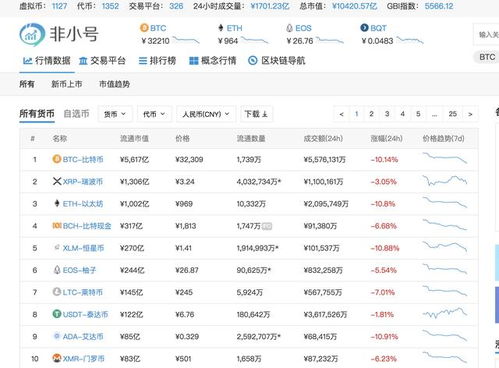499x368 pixels.
Task: Open the 货币 filter dropdown
Action: (115, 114)
